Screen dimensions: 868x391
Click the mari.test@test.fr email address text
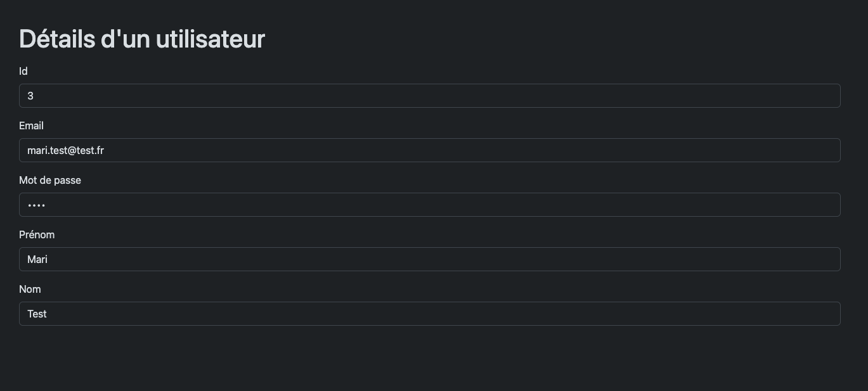(65, 150)
